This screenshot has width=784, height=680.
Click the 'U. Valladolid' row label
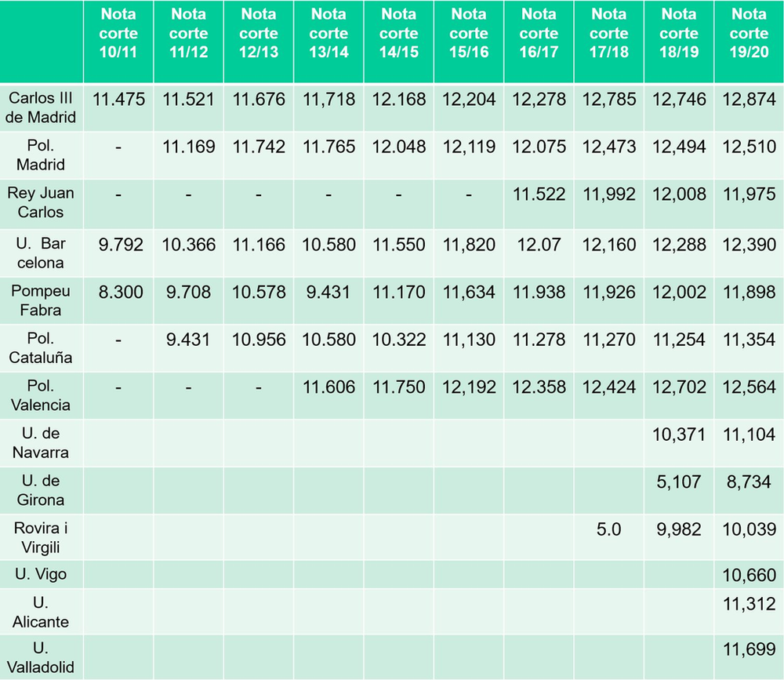[41, 658]
